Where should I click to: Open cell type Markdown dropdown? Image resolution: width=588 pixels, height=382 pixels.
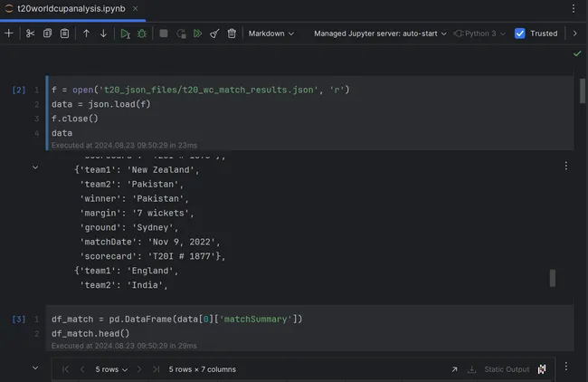point(271,33)
